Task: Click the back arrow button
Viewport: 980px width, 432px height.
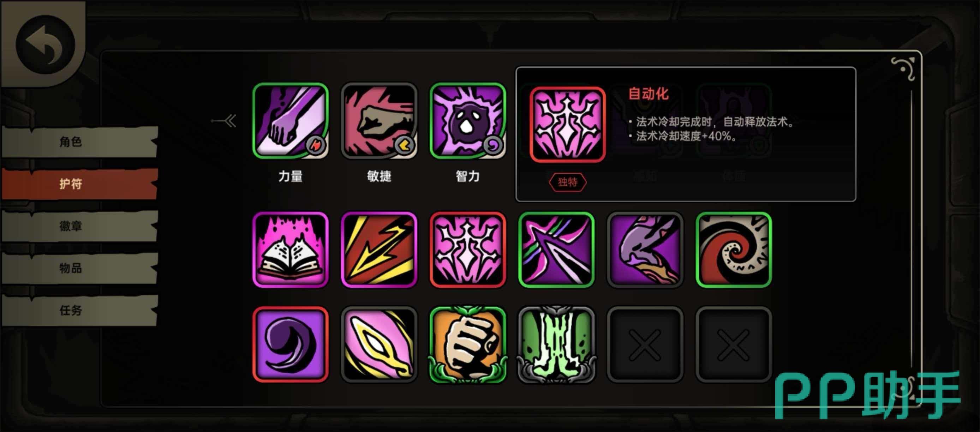Action: pyautogui.click(x=45, y=44)
